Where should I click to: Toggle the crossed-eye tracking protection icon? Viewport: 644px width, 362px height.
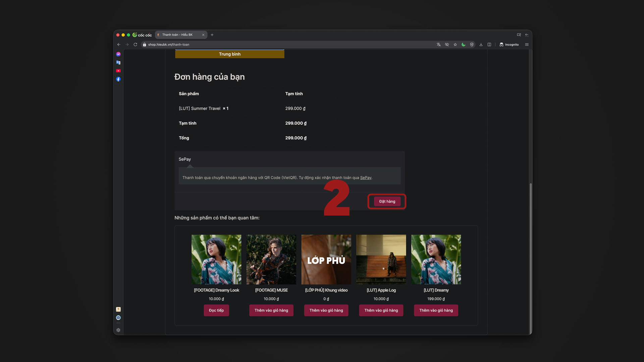pyautogui.click(x=447, y=45)
